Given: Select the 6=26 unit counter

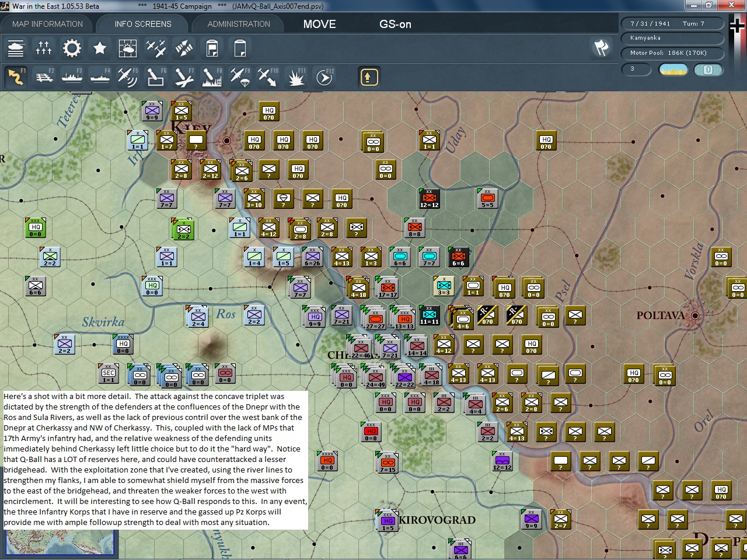Looking at the screenshot, I should [x=312, y=257].
